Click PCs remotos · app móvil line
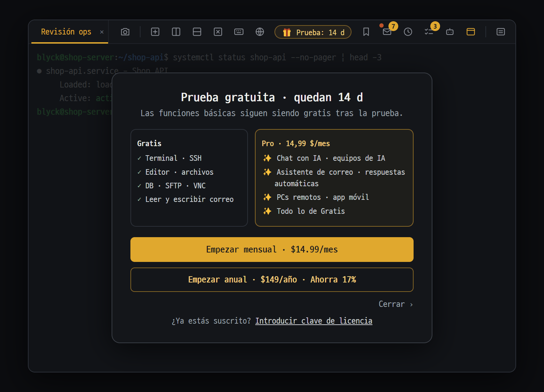 (316, 197)
